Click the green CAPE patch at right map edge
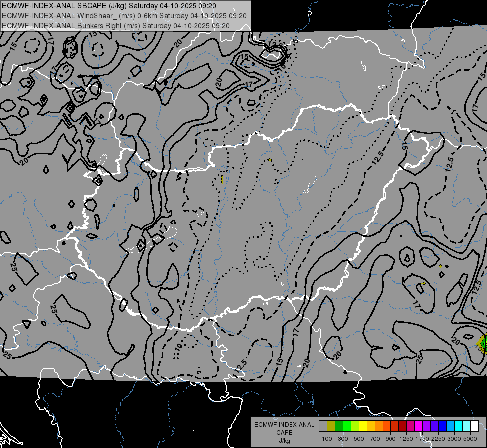 pyautogui.click(x=483, y=342)
